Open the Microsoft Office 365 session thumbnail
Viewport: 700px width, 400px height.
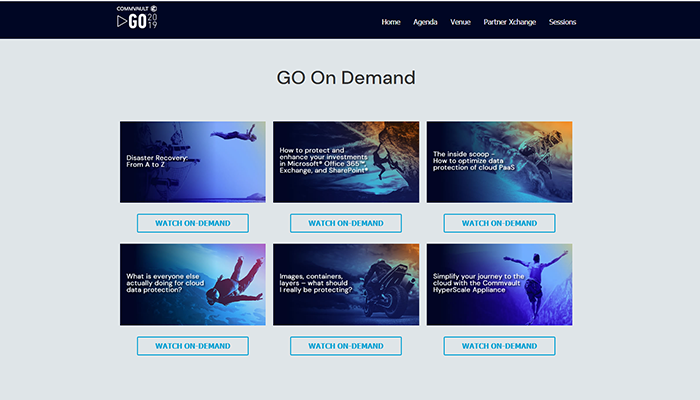346,162
